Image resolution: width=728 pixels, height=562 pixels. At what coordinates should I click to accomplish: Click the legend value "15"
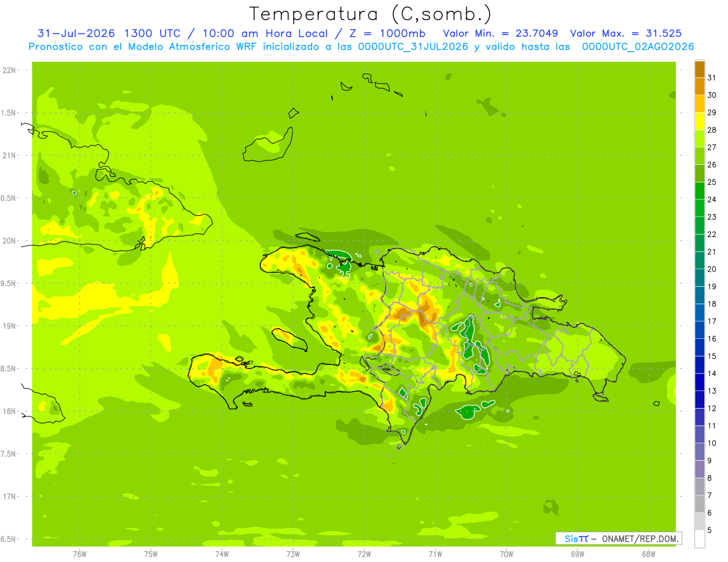pos(712,356)
